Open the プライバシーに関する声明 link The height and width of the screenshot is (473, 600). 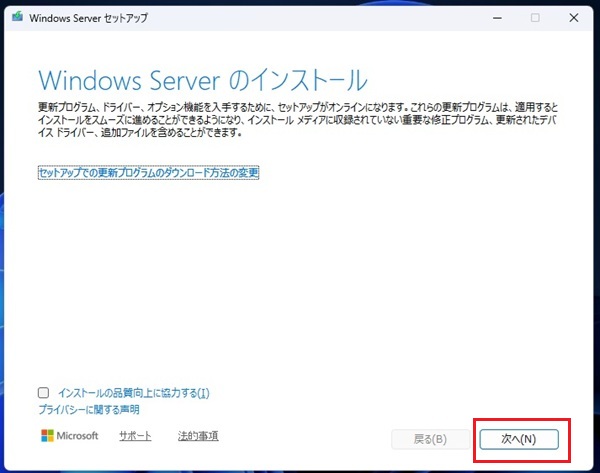coord(88,410)
